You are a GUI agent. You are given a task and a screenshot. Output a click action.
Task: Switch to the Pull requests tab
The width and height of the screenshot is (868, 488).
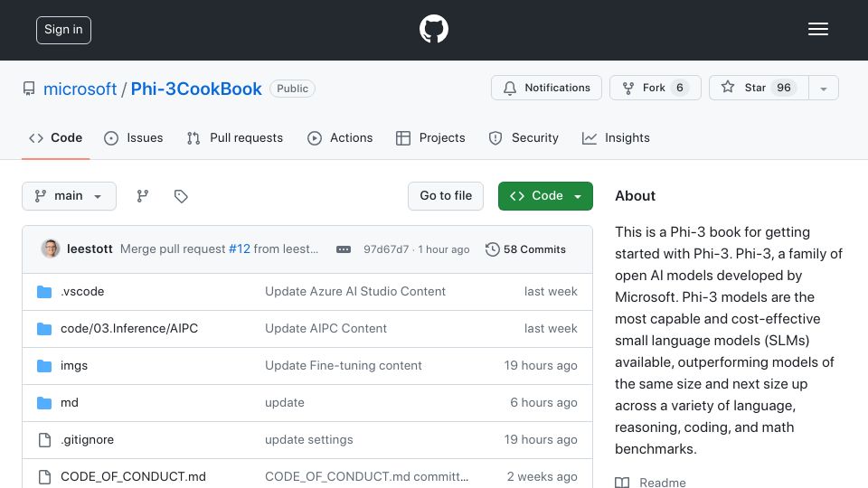click(235, 137)
